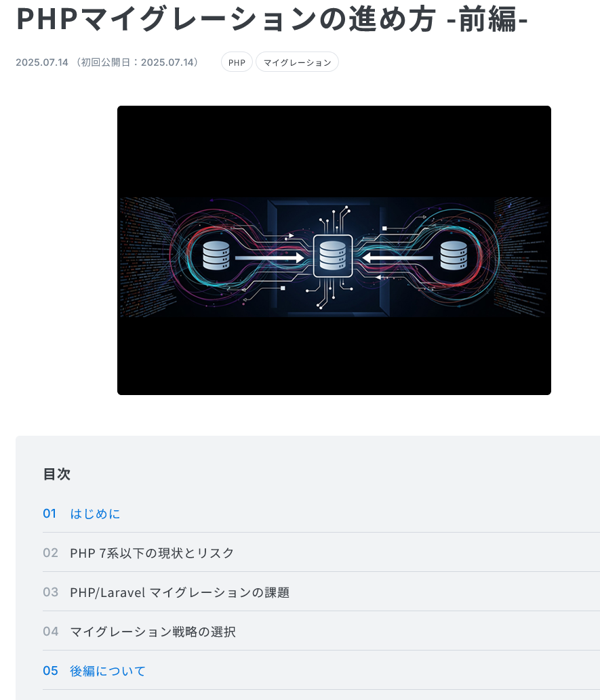
Task: Click the 02 number in contents list
Action: pyautogui.click(x=50, y=553)
